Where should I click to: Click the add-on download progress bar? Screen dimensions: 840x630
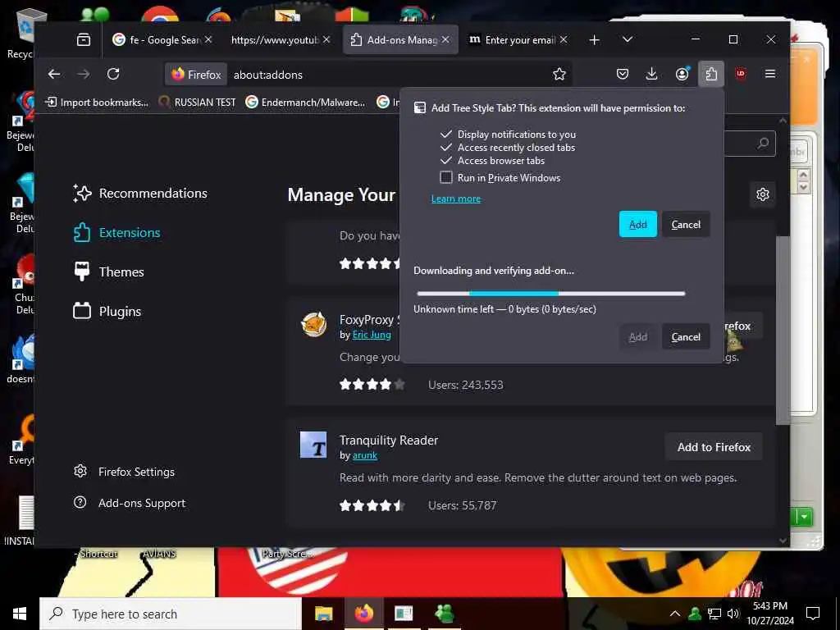pyautogui.click(x=550, y=294)
